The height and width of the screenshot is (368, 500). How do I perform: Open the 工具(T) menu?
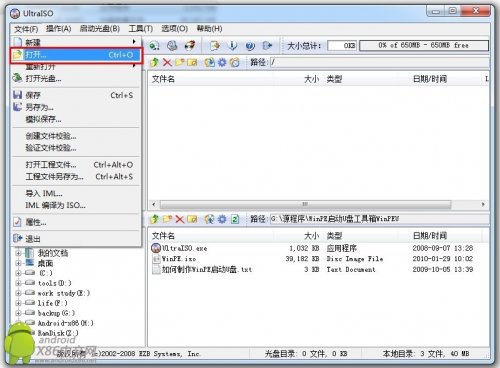(x=141, y=29)
